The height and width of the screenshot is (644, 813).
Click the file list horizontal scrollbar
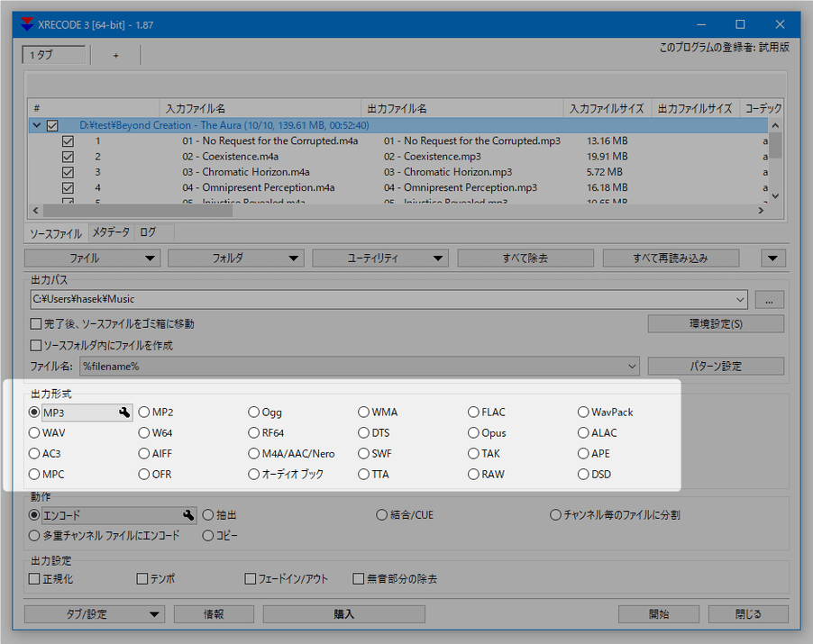click(x=138, y=211)
